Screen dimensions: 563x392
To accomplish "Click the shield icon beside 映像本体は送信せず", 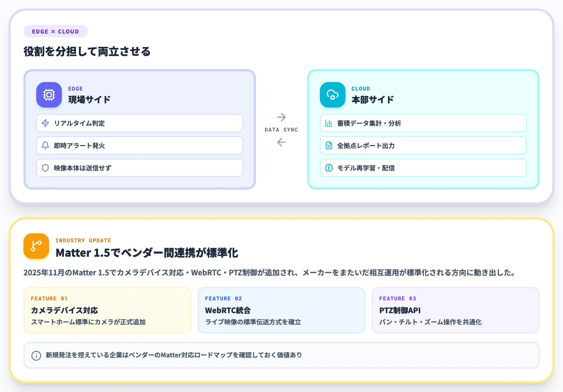I will [x=45, y=168].
